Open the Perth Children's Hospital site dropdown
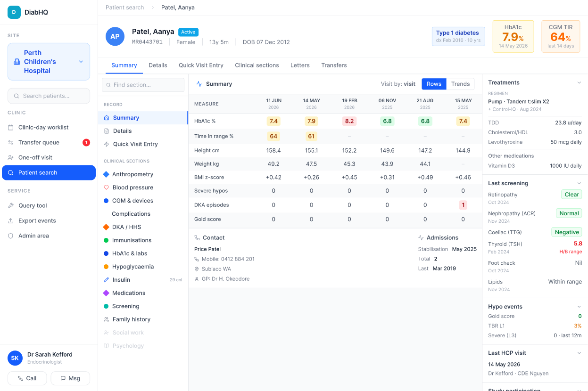 [x=49, y=62]
